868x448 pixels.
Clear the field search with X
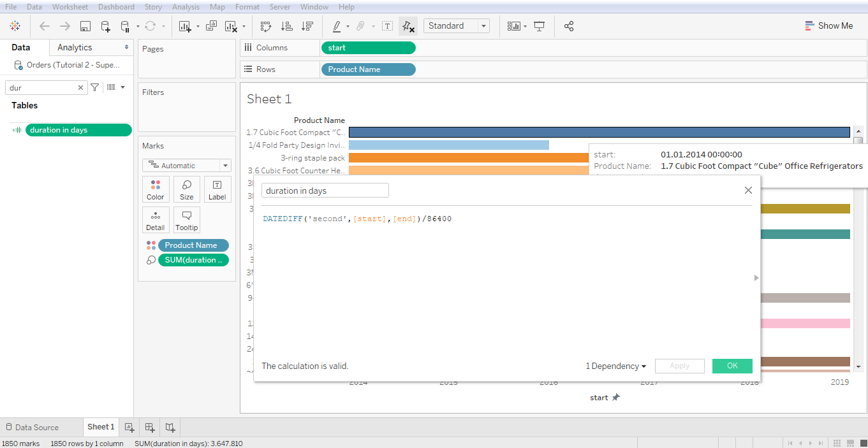pos(81,88)
